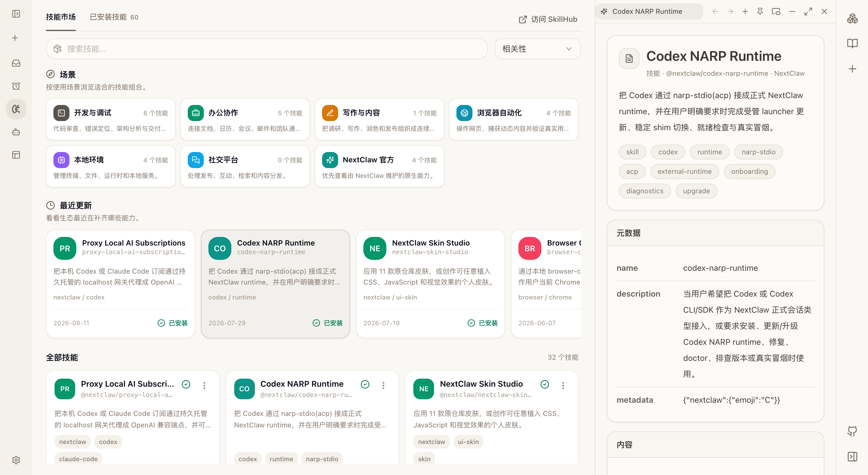This screenshot has height=475, width=868.
Task: Open the robot agents icon in sidebar
Action: click(x=16, y=132)
